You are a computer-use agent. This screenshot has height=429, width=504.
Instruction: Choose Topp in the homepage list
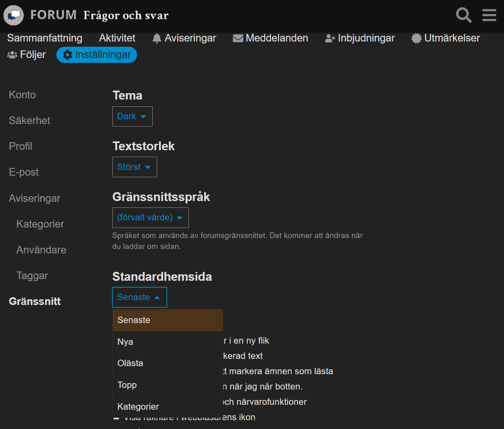tap(127, 385)
